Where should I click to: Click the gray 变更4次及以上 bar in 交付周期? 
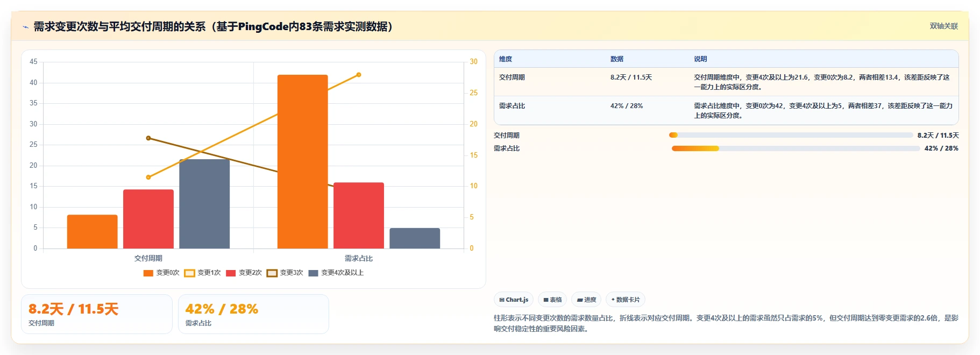pos(204,204)
